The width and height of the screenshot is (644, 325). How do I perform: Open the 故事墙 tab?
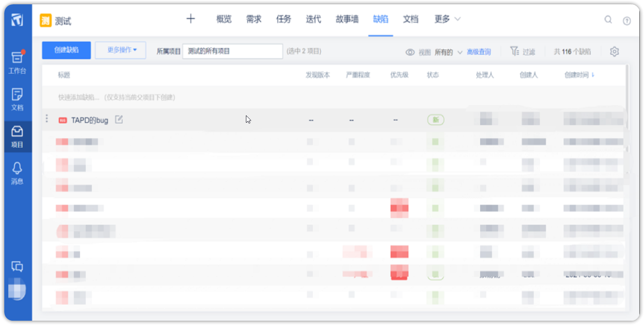pyautogui.click(x=347, y=19)
